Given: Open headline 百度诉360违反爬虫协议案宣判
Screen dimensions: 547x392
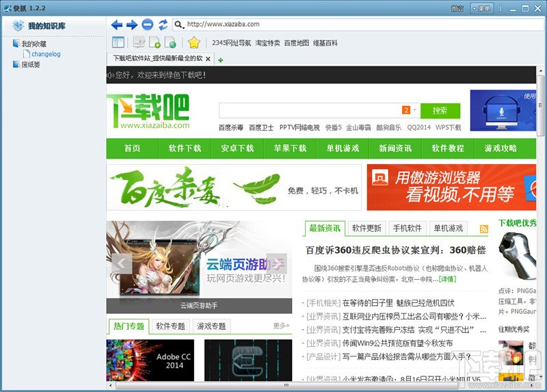Looking at the screenshot, I should (396, 250).
